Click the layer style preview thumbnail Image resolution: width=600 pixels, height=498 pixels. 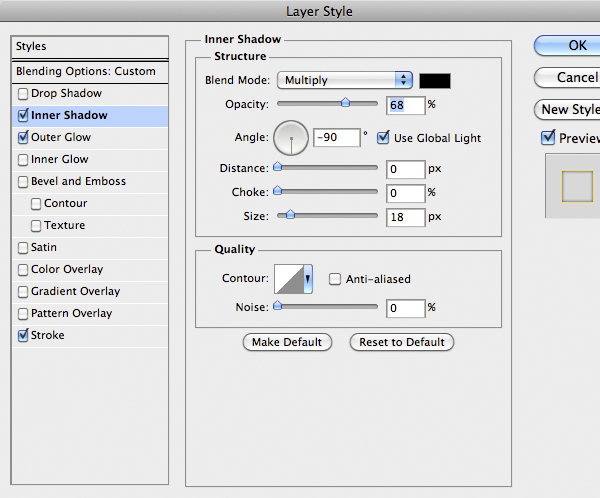[x=577, y=185]
